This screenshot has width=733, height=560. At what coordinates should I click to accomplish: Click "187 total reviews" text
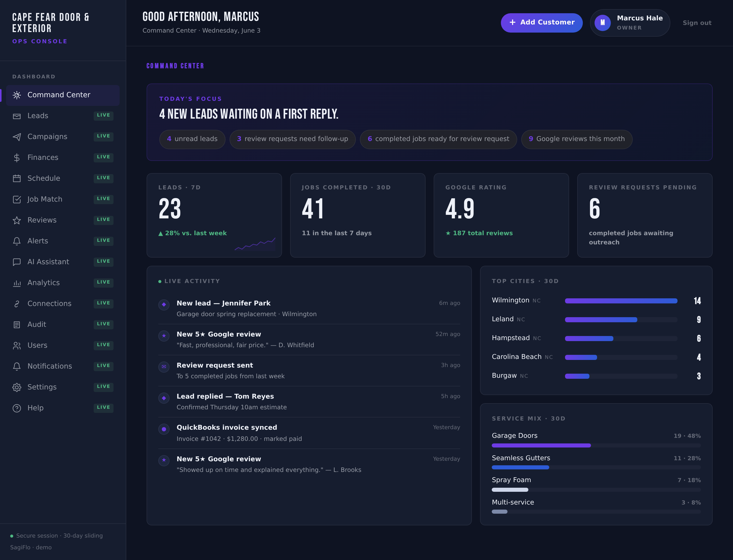pyautogui.click(x=482, y=233)
